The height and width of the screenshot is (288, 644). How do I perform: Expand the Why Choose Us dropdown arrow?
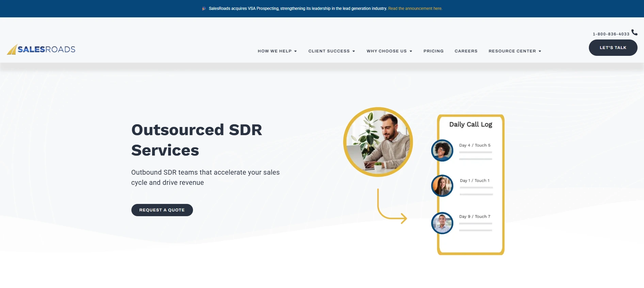(x=411, y=51)
